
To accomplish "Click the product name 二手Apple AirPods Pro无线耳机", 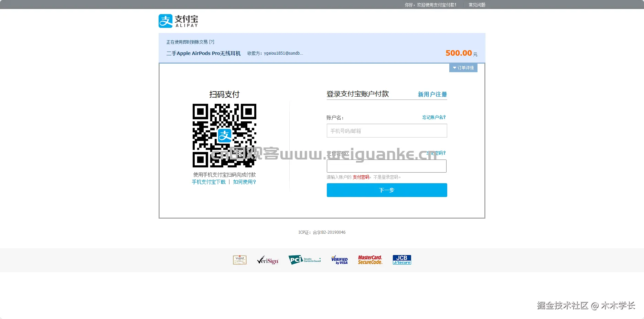I will point(204,53).
